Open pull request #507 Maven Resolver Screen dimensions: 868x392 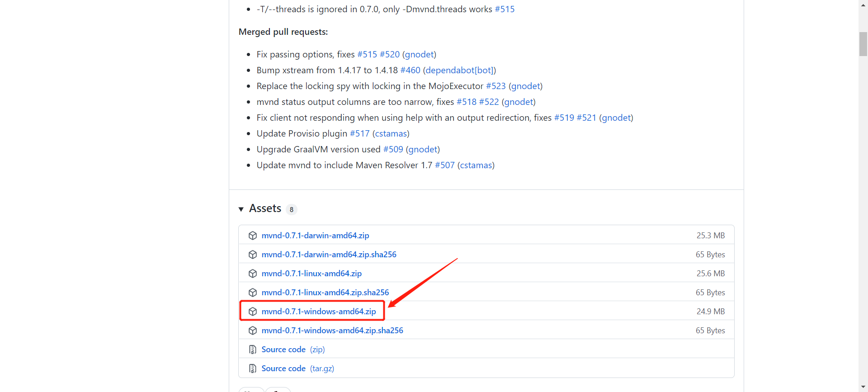[x=445, y=165]
